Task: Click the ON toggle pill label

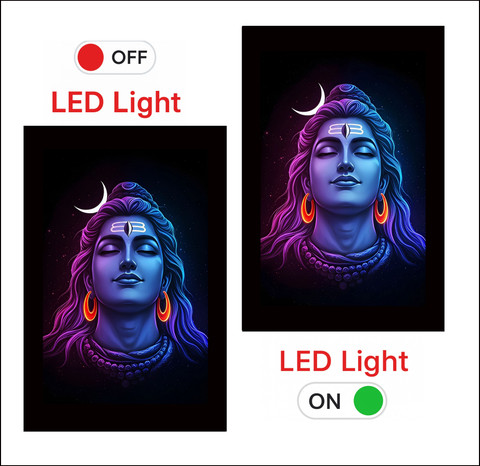Action: coord(324,401)
